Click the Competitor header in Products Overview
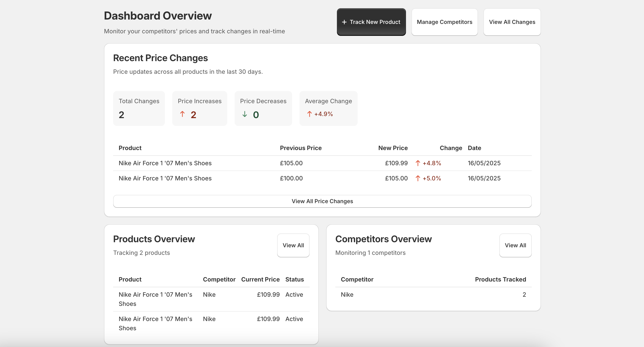 tap(219, 279)
